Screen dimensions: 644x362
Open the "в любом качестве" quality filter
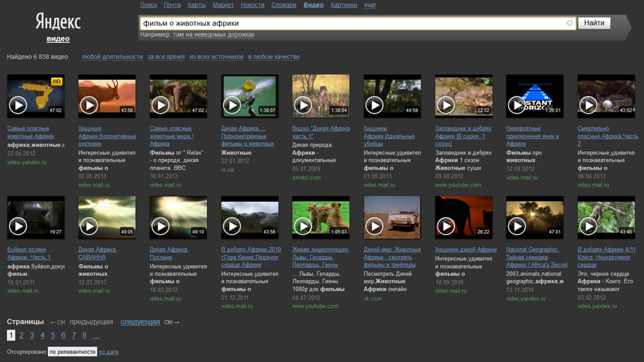[274, 57]
